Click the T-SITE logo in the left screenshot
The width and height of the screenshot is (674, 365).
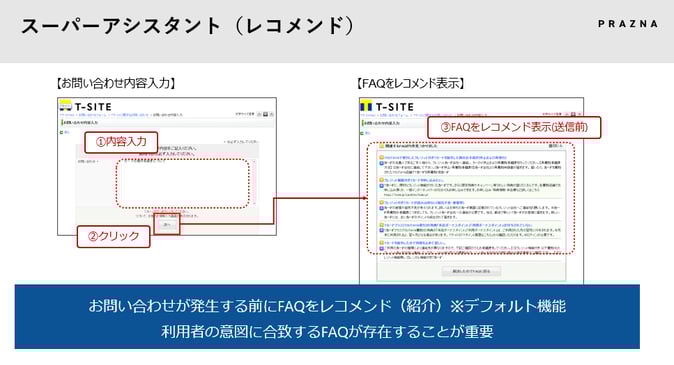86,107
